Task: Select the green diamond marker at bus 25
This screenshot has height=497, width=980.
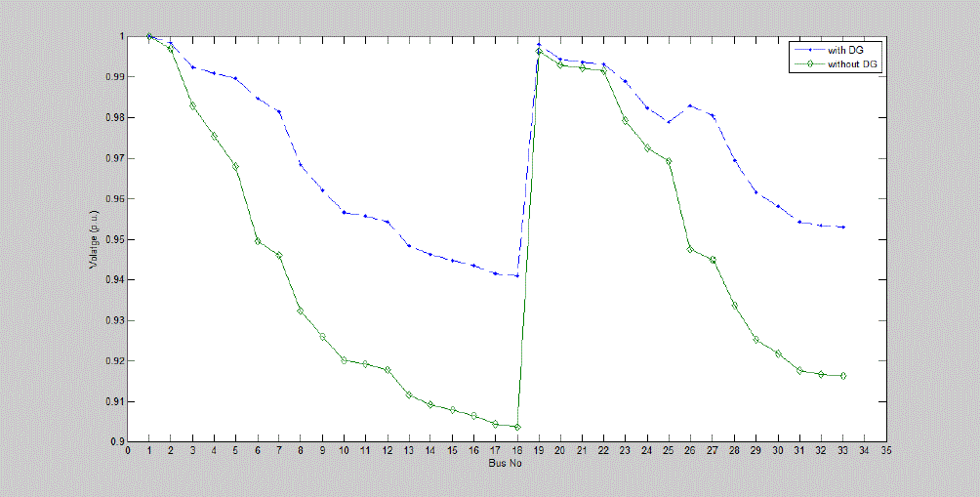Action: 669,161
